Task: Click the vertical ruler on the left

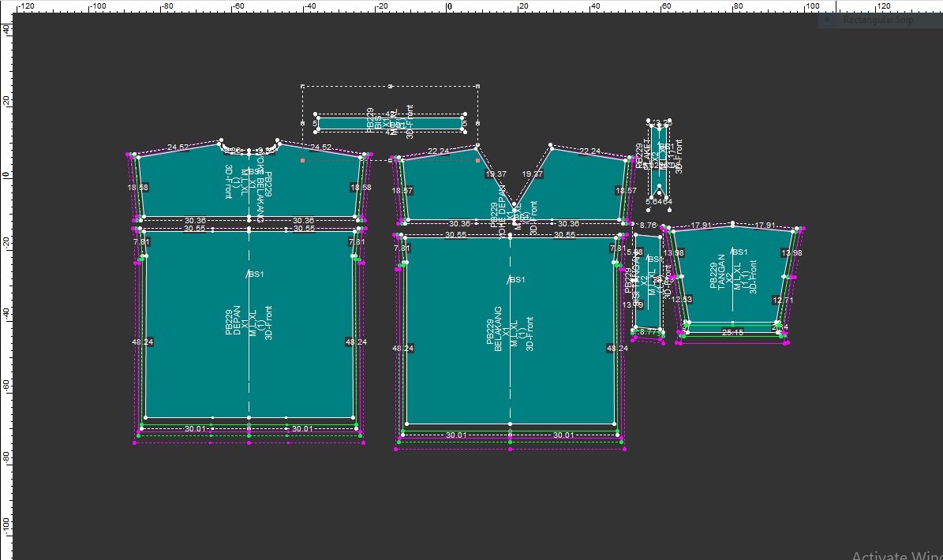Action: (x=6, y=315)
